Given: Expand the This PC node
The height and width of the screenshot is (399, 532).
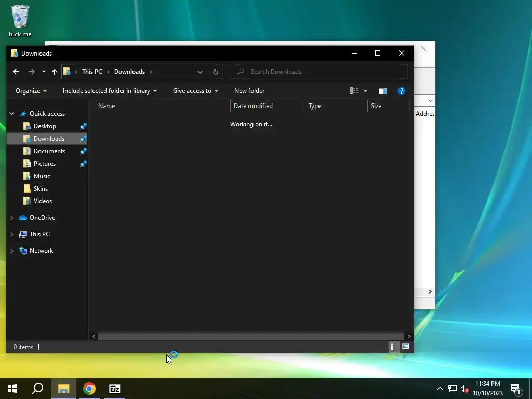Looking at the screenshot, I should click(12, 234).
